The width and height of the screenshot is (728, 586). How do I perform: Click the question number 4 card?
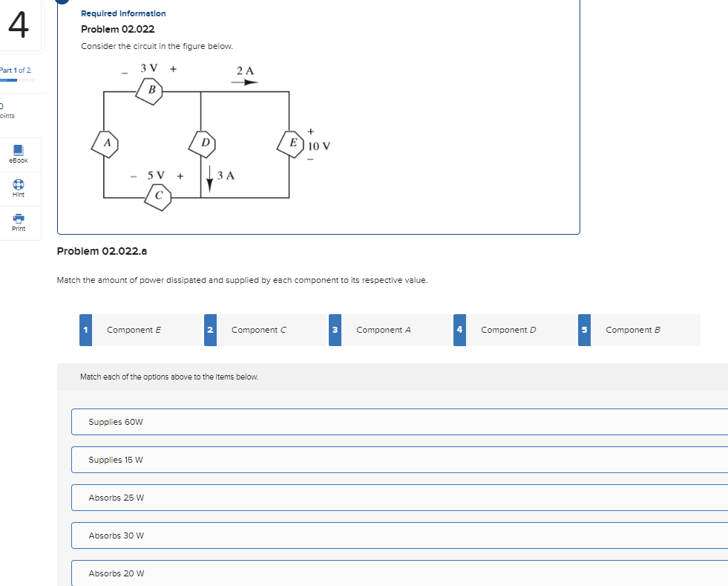(x=20, y=25)
